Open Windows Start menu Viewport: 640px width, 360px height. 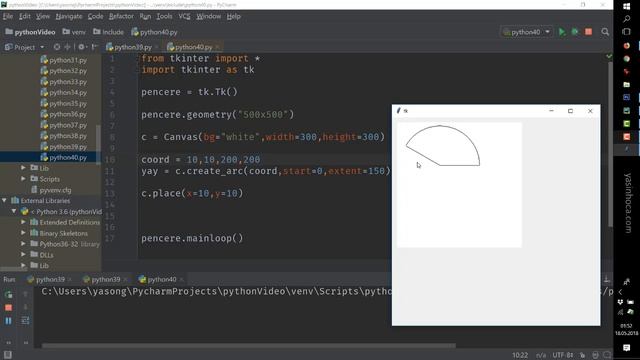pyautogui.click(x=627, y=6)
